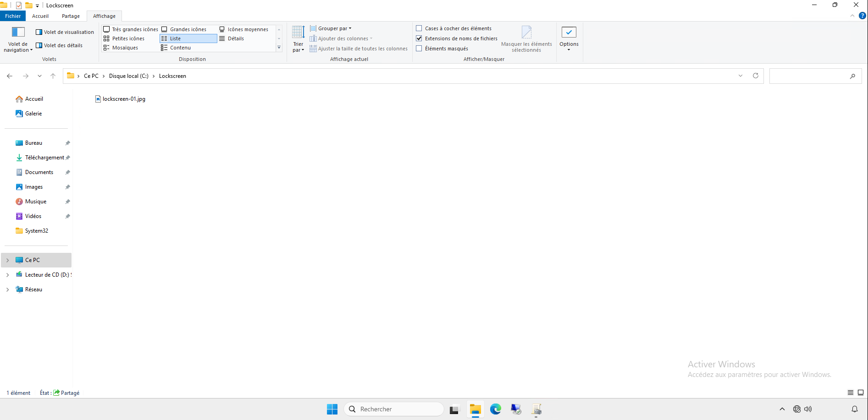Click the Trier par sort icon
Screen dimensions: 868x420
(298, 38)
